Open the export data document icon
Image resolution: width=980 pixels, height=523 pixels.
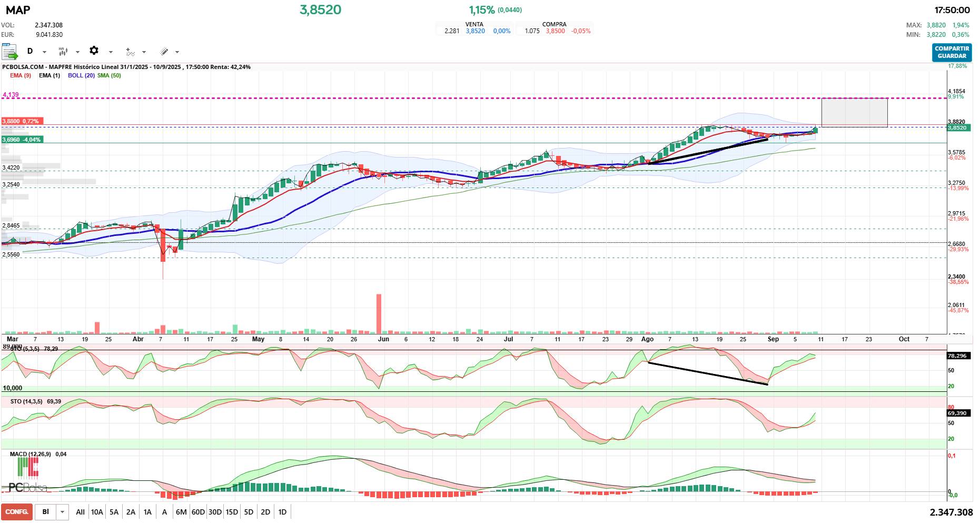[x=9, y=52]
